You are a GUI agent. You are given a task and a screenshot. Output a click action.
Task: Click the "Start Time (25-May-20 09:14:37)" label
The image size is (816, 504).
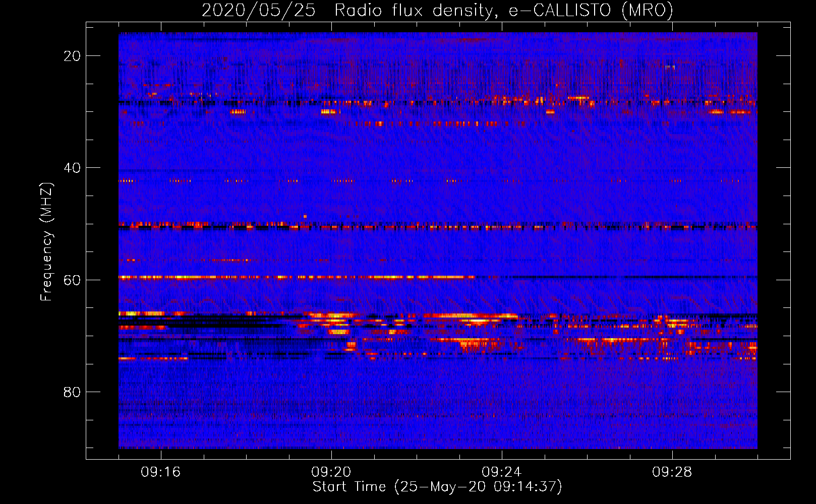click(437, 487)
